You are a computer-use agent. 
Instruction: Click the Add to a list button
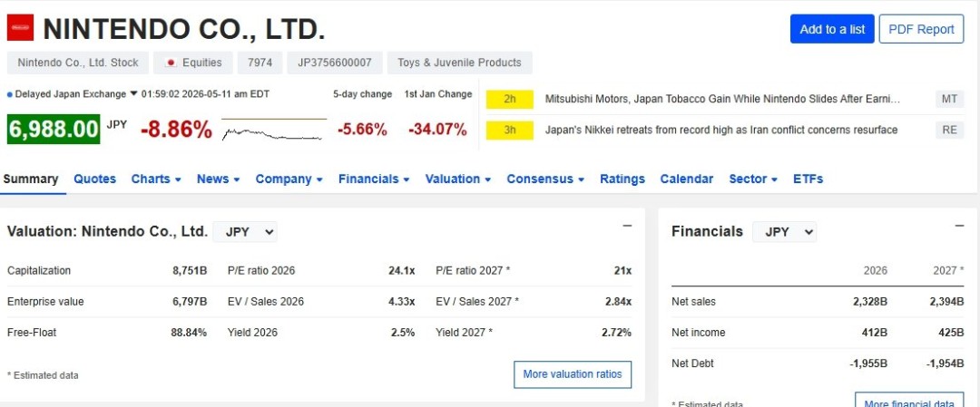pyautogui.click(x=832, y=29)
